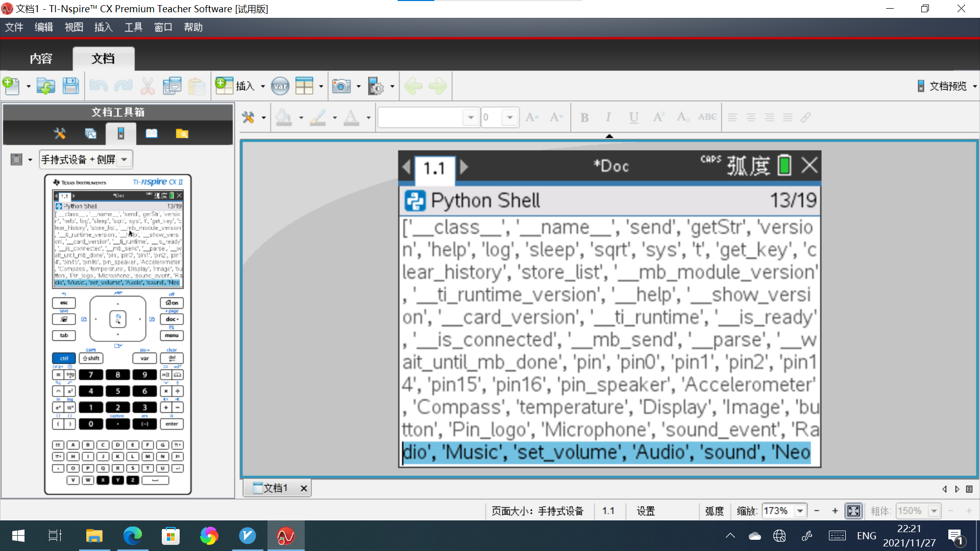Select the 文档1 document tab
980x551 pixels.
(276, 488)
